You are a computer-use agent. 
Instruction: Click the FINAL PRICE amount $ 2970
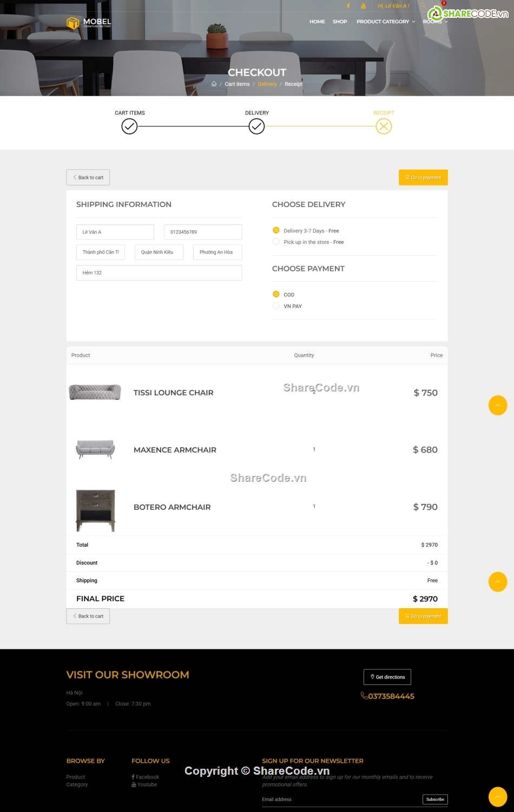tap(425, 599)
